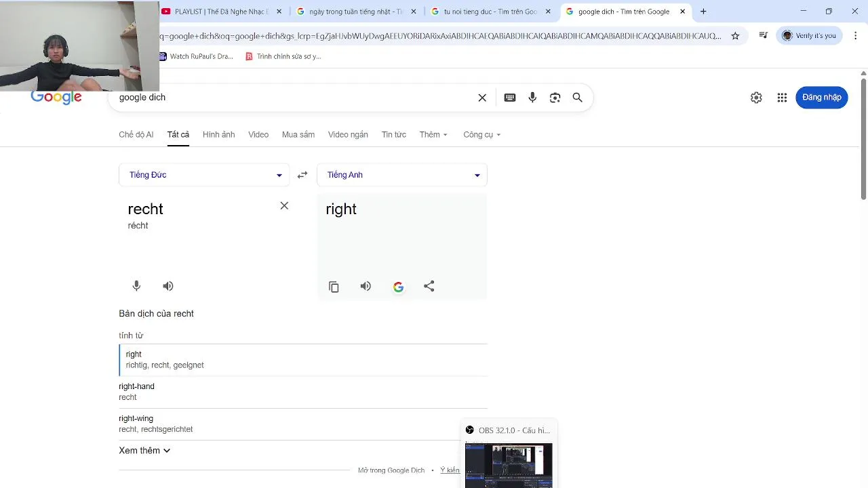Close the 'ngày trong tuần tiếng nhật' tab
868x488 pixels.
tap(414, 12)
